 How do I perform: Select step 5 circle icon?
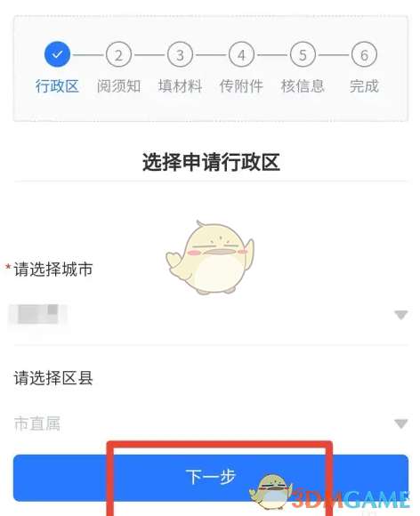pos(303,54)
